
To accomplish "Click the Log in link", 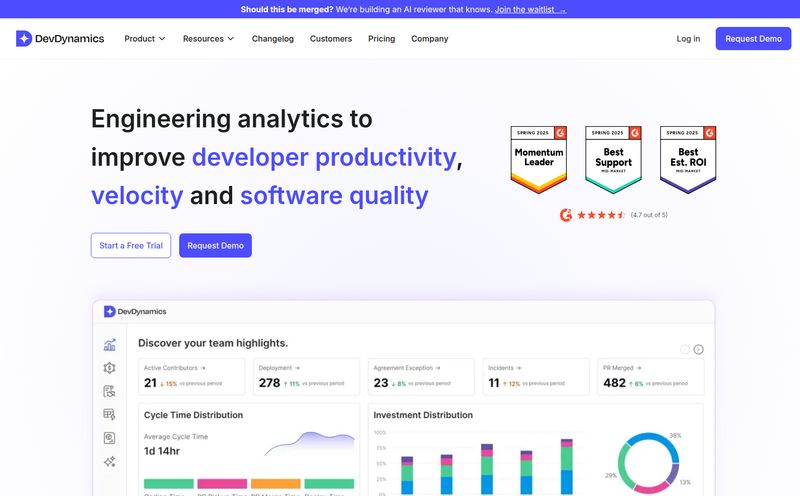I will click(x=688, y=39).
